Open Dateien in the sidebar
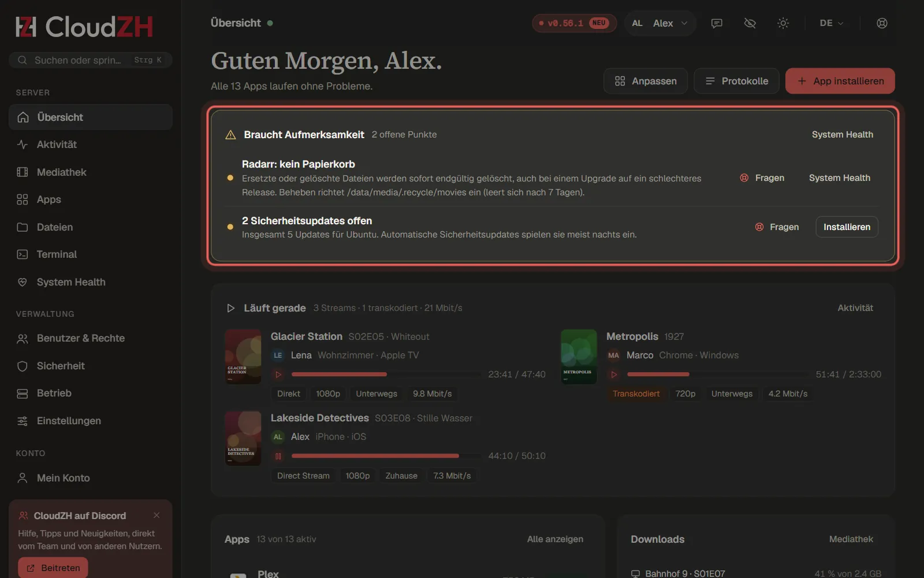The width and height of the screenshot is (924, 578). 91,227
